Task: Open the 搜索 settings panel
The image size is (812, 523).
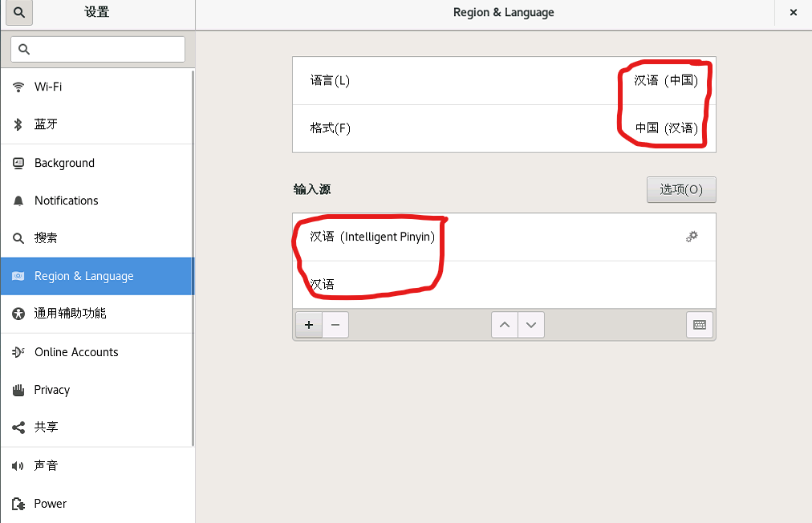Action: tap(97, 238)
